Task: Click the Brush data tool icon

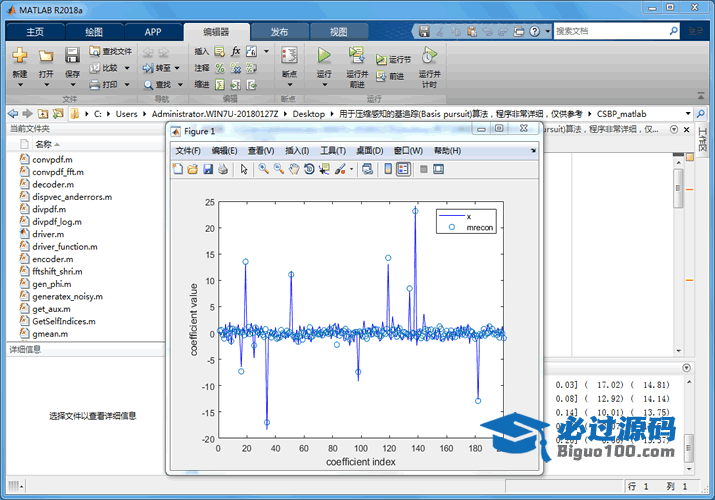Action: (x=340, y=169)
